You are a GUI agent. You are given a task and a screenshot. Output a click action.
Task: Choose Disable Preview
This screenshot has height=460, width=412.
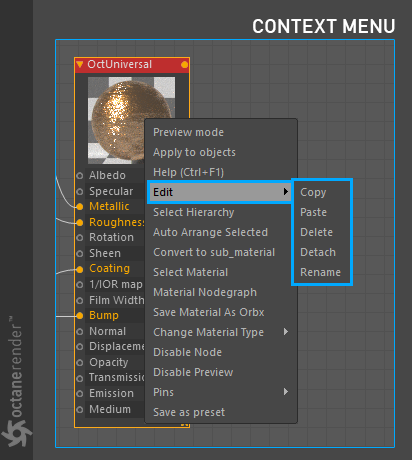pos(221,372)
